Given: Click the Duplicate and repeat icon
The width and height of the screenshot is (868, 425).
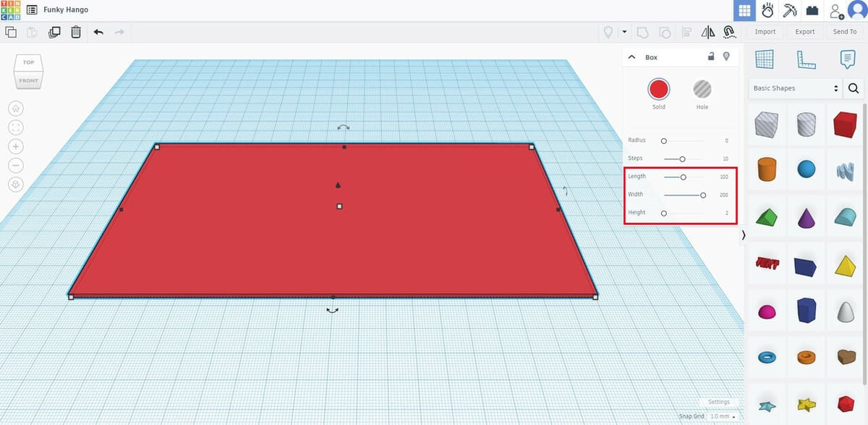Looking at the screenshot, I should (54, 32).
